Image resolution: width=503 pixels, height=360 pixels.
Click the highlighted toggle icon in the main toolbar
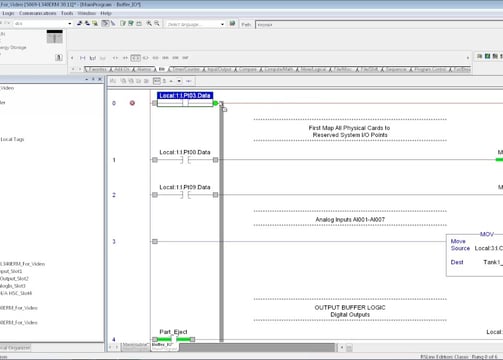105,23
